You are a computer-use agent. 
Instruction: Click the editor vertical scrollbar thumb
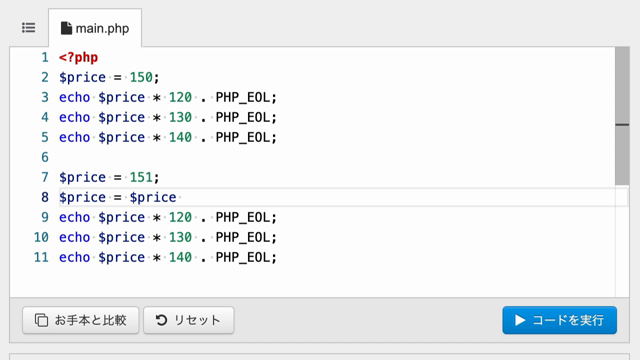(x=622, y=116)
